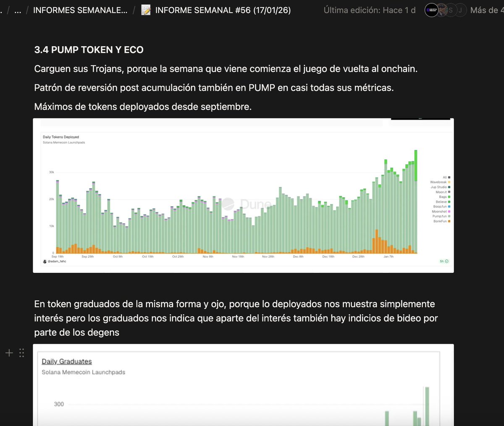504x426 pixels.
Task: Click the orange BonkFun color swatch
Action: (449, 221)
